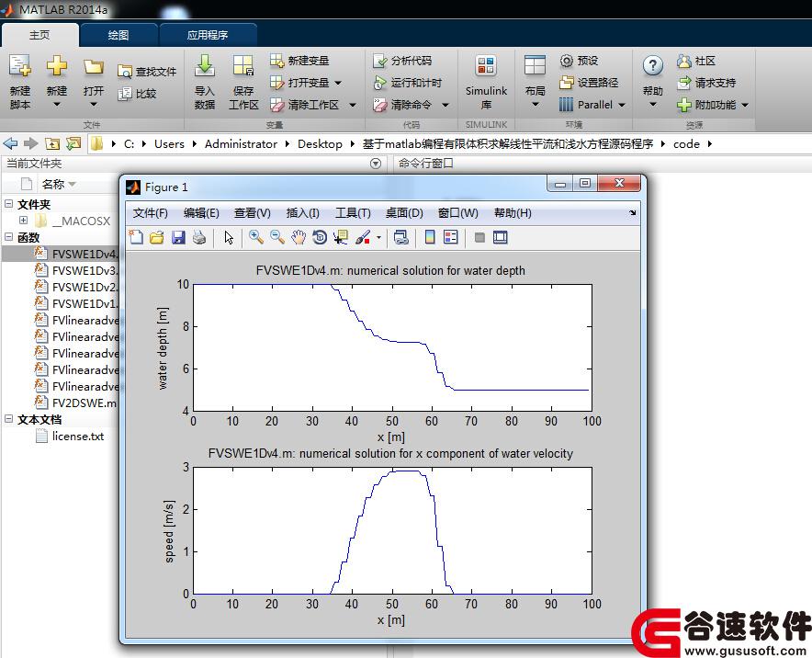Click the Open (打开) folder icon
This screenshot has height=658, width=812.
[x=94, y=67]
